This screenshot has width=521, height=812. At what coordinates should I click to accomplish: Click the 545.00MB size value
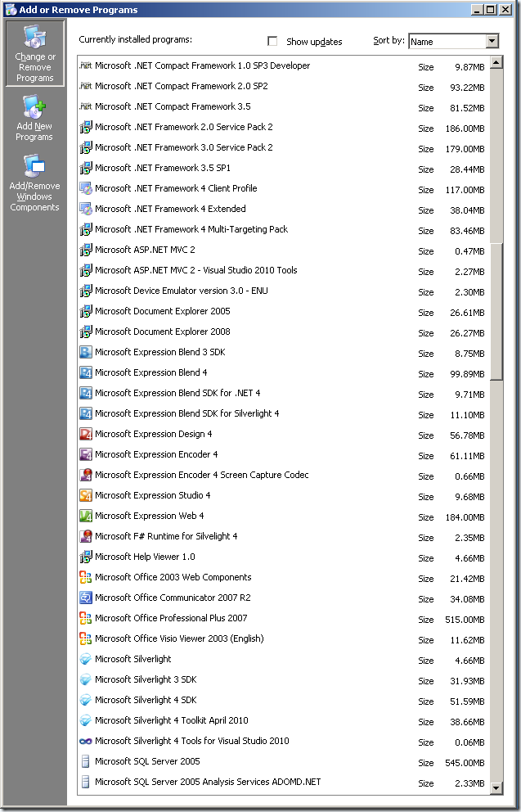[x=465, y=763]
